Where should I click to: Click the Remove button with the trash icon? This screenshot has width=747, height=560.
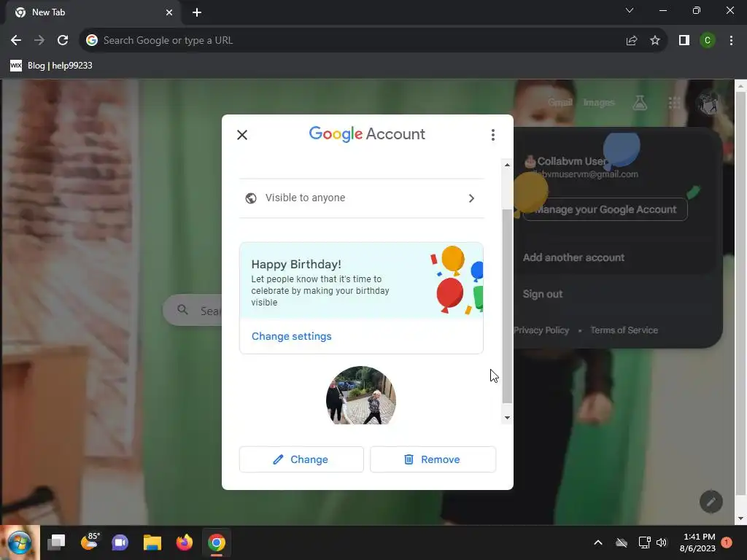[433, 459]
